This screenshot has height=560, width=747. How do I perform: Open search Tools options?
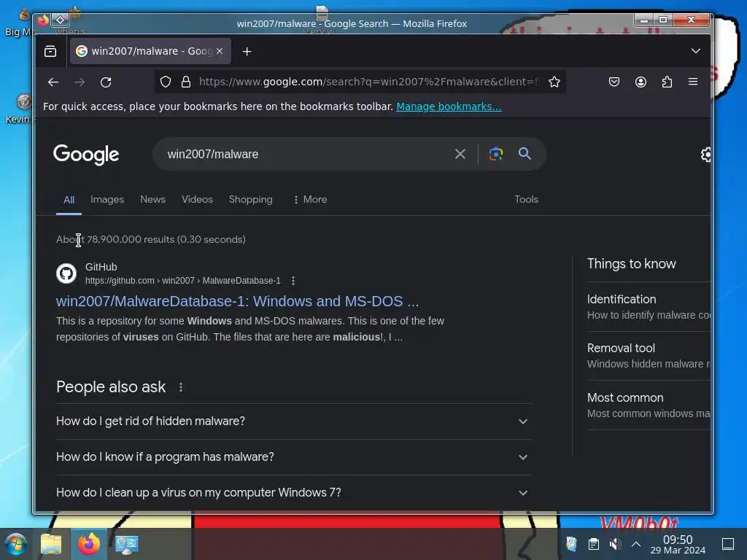(x=527, y=199)
